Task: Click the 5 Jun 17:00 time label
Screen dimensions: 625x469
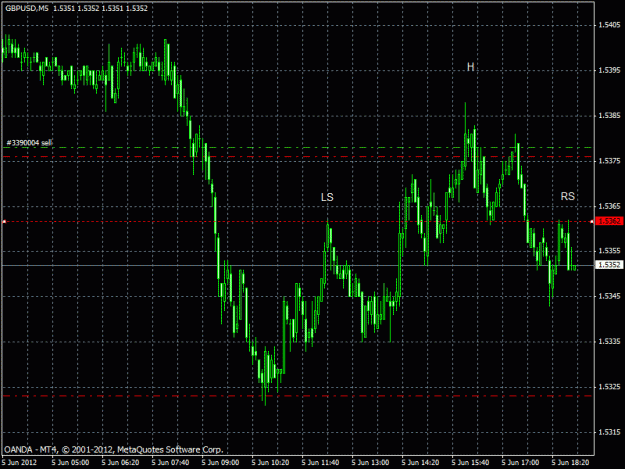Action: (521, 463)
